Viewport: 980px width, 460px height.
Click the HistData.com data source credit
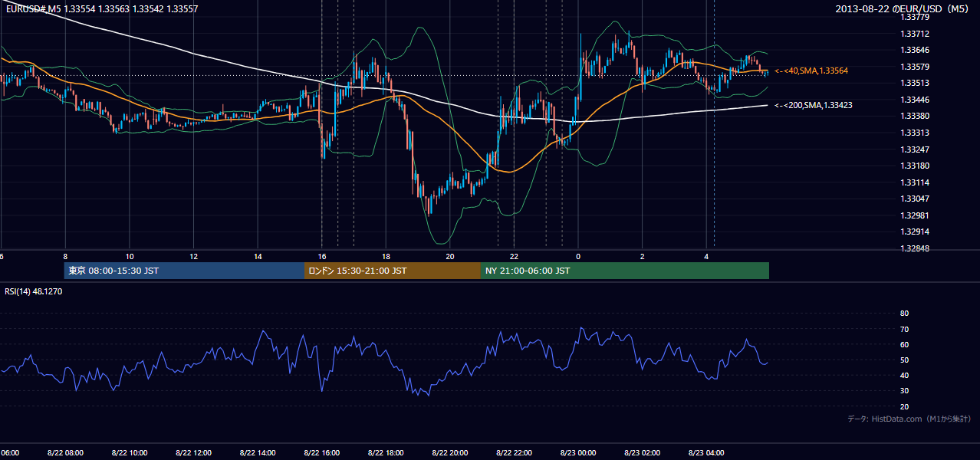tap(909, 419)
